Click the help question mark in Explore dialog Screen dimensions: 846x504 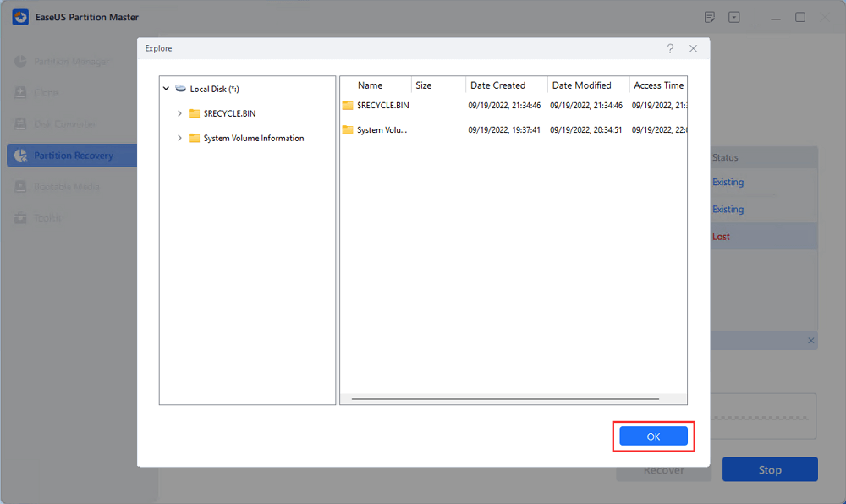coord(670,49)
